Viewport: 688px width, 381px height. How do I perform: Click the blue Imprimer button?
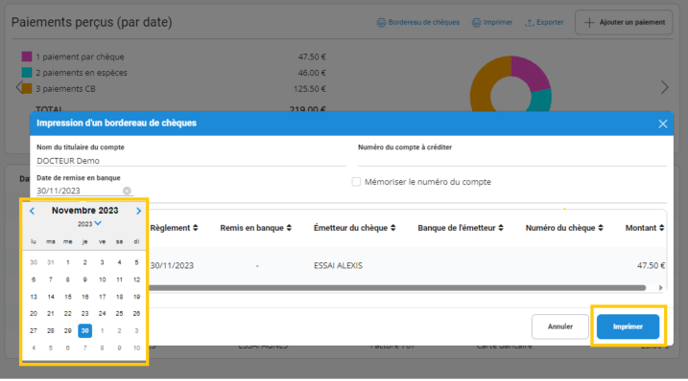(x=628, y=327)
